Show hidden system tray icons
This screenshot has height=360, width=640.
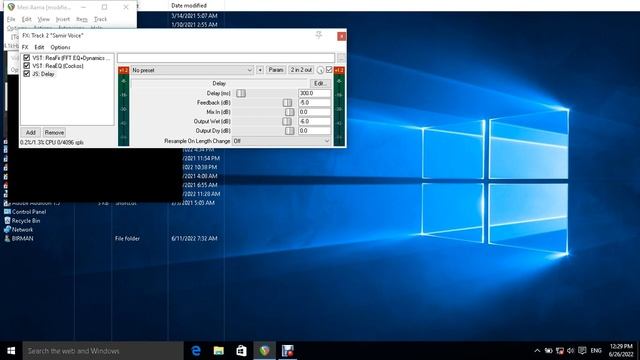tap(537, 351)
